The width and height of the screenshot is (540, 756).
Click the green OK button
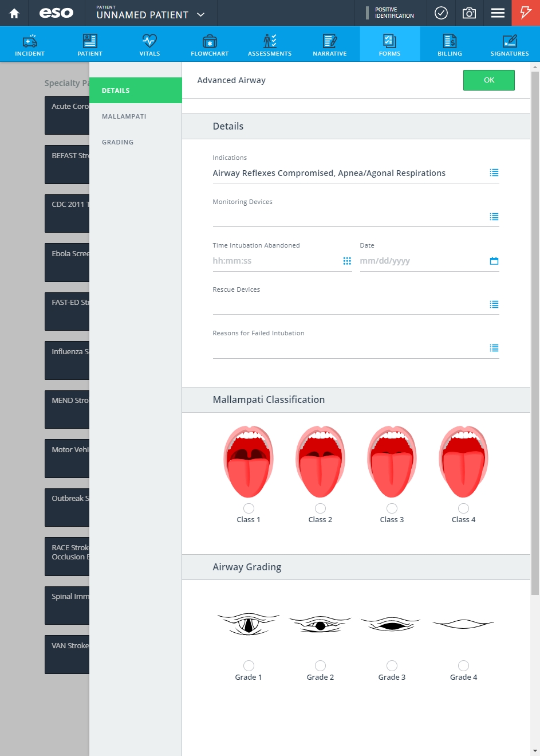[489, 80]
